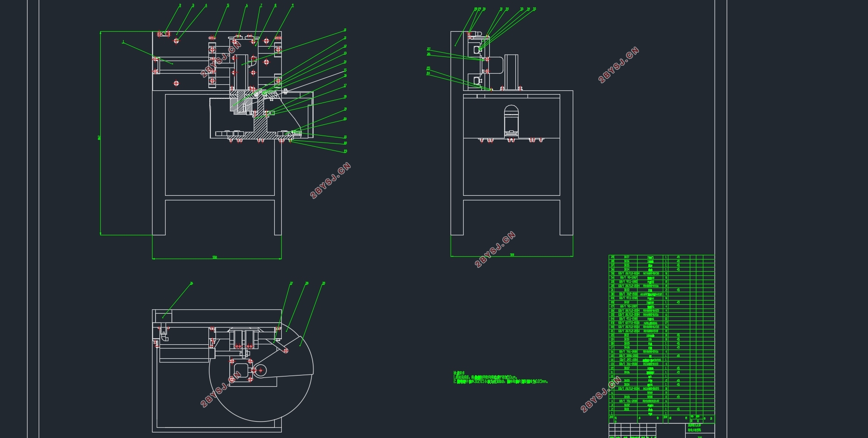Image resolution: width=868 pixels, height=438 pixels.
Task: Select balloon number 2 above the front view
Action: tap(180, 6)
